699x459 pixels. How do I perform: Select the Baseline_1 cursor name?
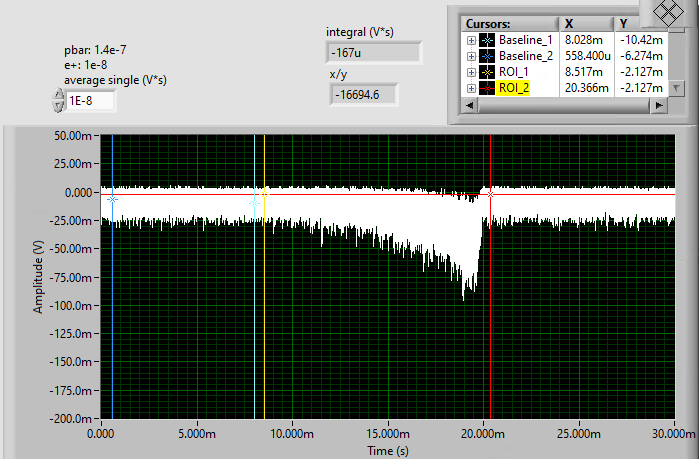pyautogui.click(x=526, y=40)
